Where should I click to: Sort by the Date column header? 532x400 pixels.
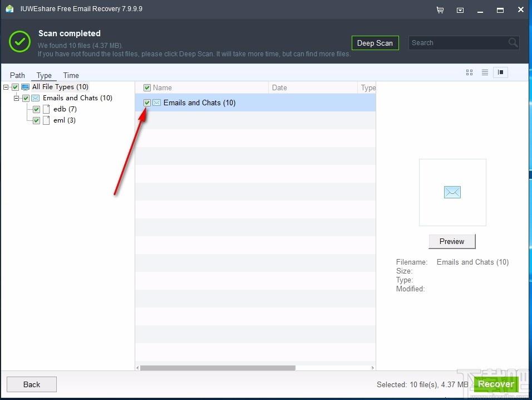coord(313,87)
